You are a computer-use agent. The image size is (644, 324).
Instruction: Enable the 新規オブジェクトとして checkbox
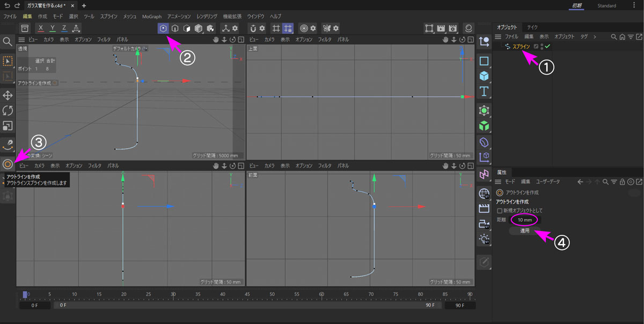[x=500, y=211]
